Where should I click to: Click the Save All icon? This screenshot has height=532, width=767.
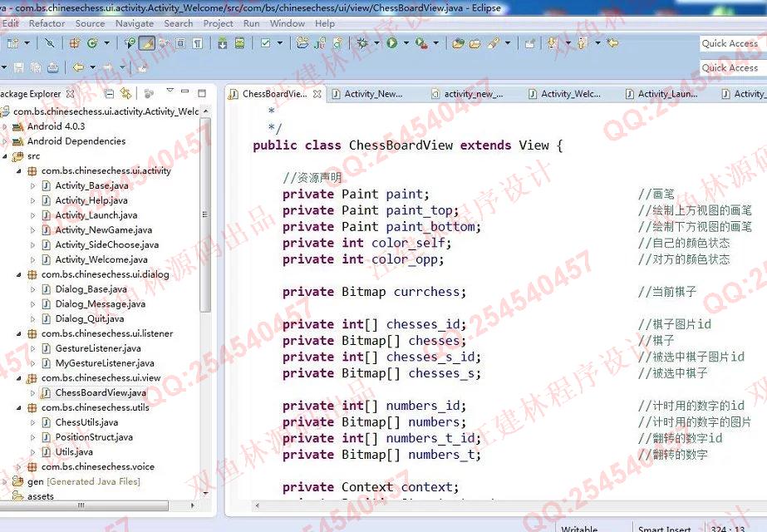pyautogui.click(x=36, y=67)
